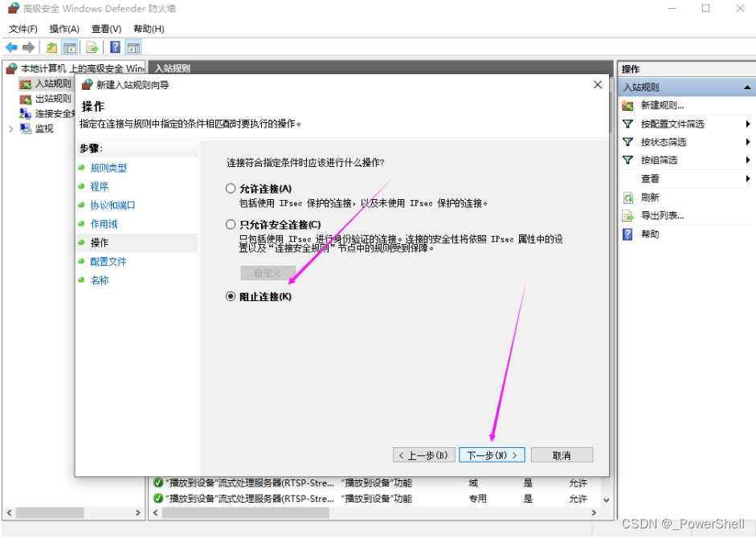Go to the 配置文件 wizard step
The image size is (756, 538).
point(108,262)
